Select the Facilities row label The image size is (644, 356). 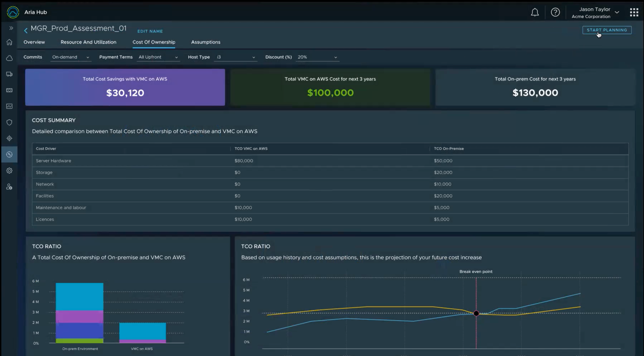(x=45, y=196)
